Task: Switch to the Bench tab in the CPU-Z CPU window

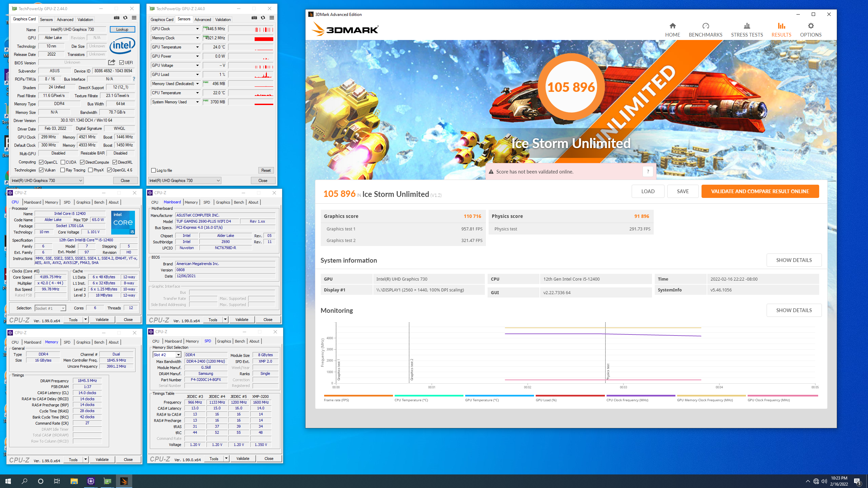Action: click(x=99, y=202)
